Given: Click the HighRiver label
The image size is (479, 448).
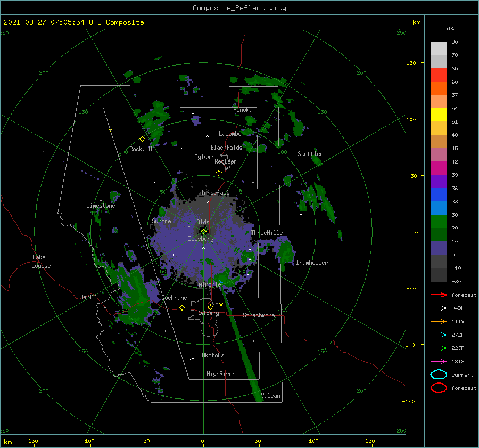Looking at the screenshot, I should pos(221,374).
